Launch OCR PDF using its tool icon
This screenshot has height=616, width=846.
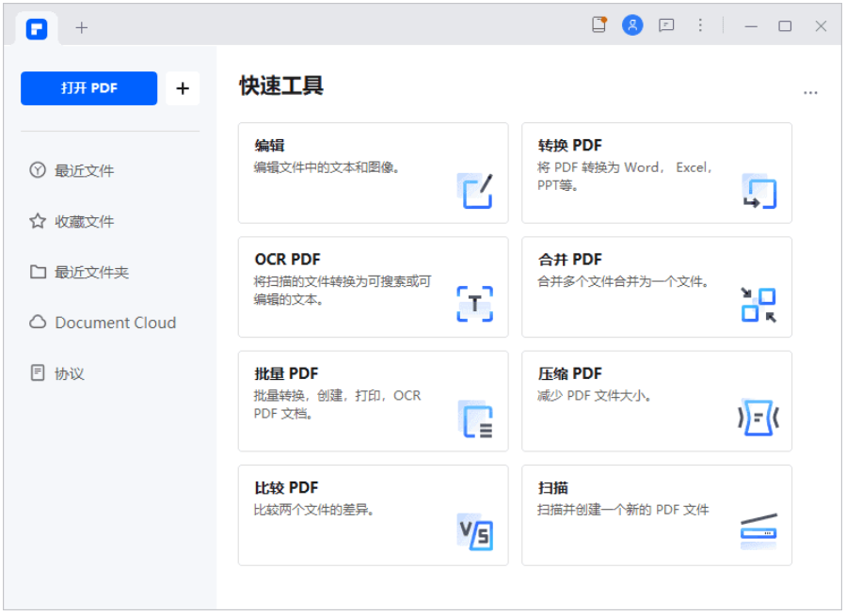click(x=475, y=304)
